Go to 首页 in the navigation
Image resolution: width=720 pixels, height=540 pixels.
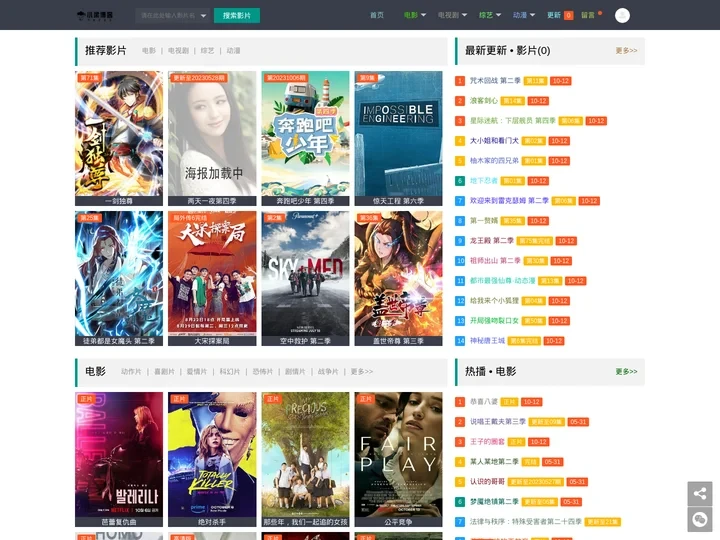click(x=377, y=15)
